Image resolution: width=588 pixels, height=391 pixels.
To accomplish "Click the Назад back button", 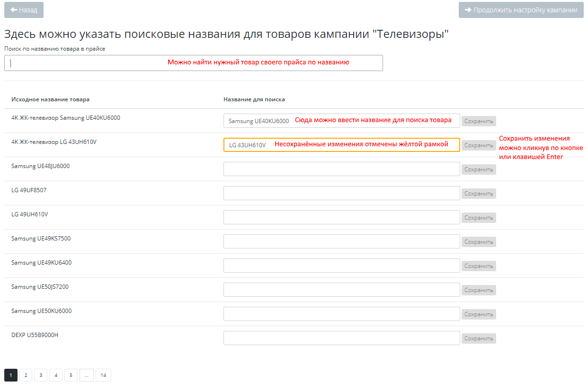I will coord(24,10).
